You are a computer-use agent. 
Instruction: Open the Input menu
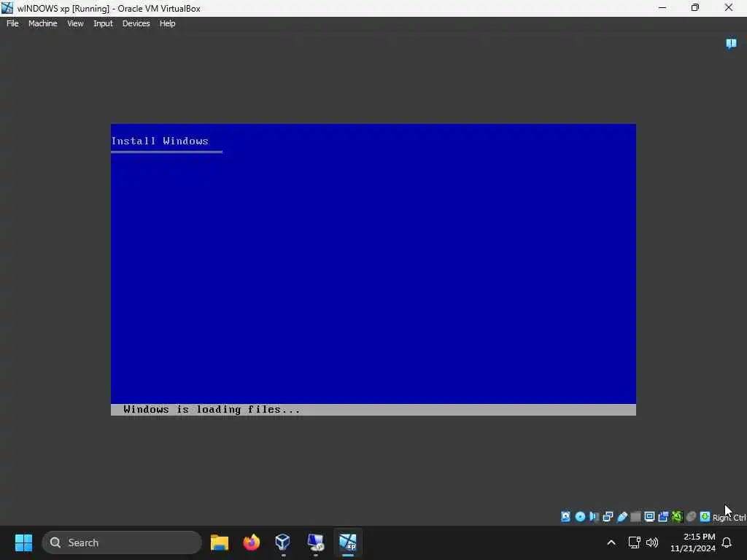tap(103, 23)
